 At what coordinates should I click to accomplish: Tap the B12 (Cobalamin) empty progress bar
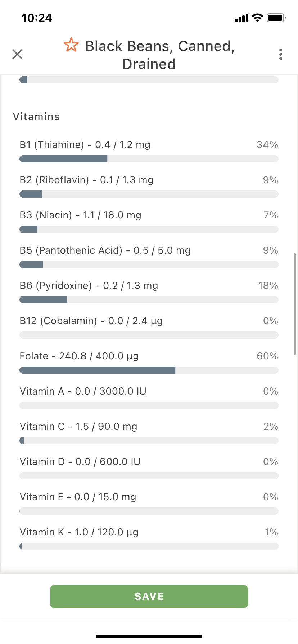[149, 335]
